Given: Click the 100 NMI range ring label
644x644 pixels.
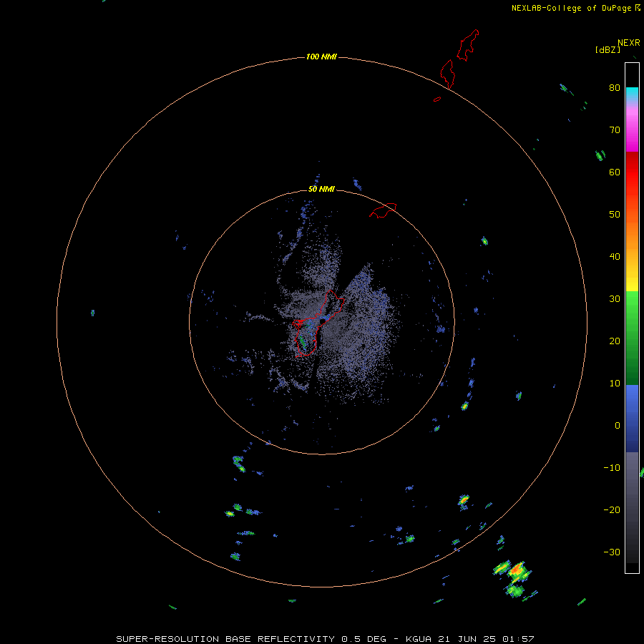Looking at the screenshot, I should pos(321,57).
